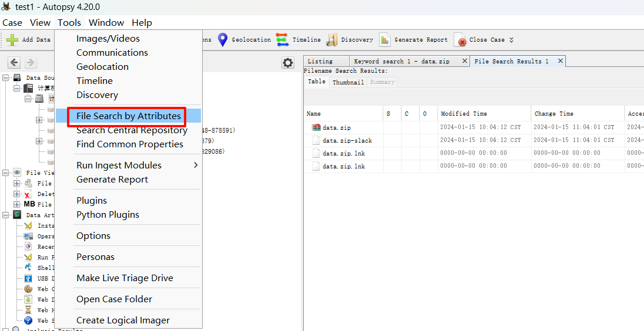This screenshot has width=644, height=331.
Task: Select the File Views eye icon
Action: pyautogui.click(x=17, y=173)
